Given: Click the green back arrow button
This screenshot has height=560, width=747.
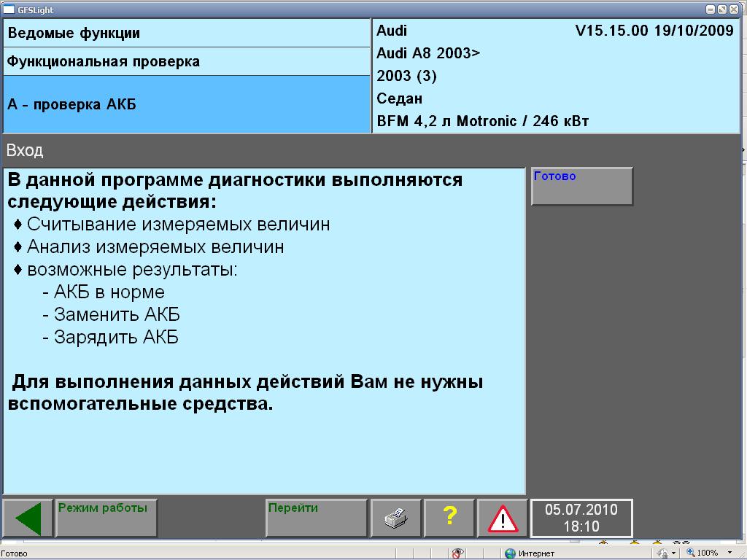Looking at the screenshot, I should [x=28, y=518].
